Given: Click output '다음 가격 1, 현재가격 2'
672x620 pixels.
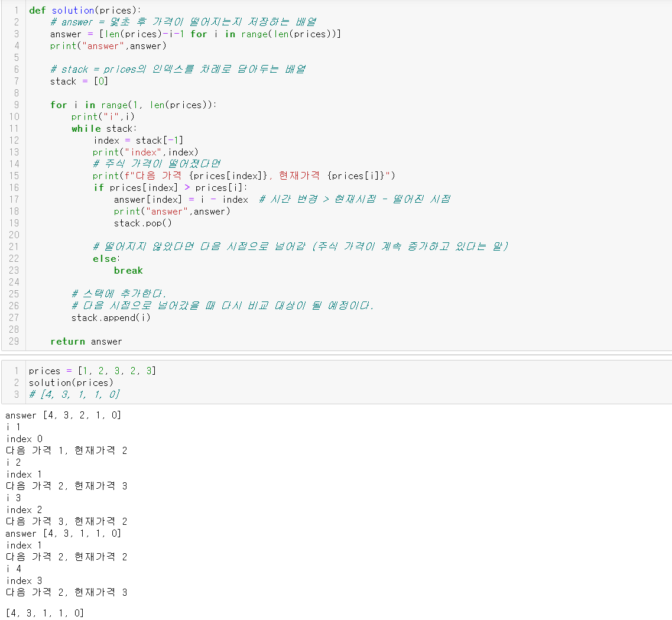Looking at the screenshot, I should 66,451.
